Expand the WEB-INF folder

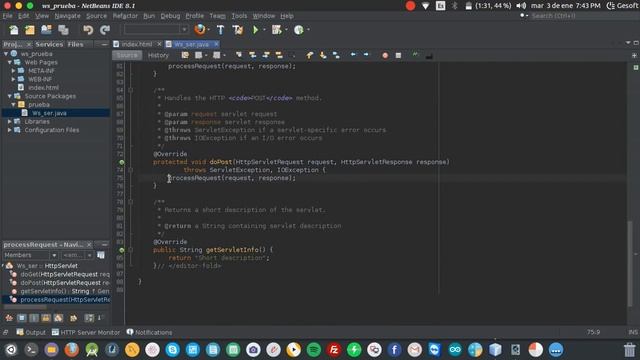point(13,79)
